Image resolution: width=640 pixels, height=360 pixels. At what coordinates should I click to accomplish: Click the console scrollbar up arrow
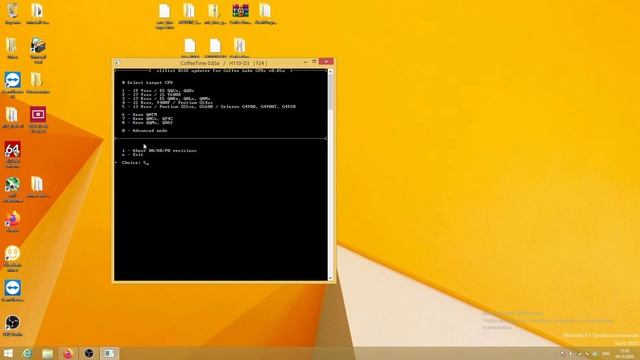(x=330, y=72)
